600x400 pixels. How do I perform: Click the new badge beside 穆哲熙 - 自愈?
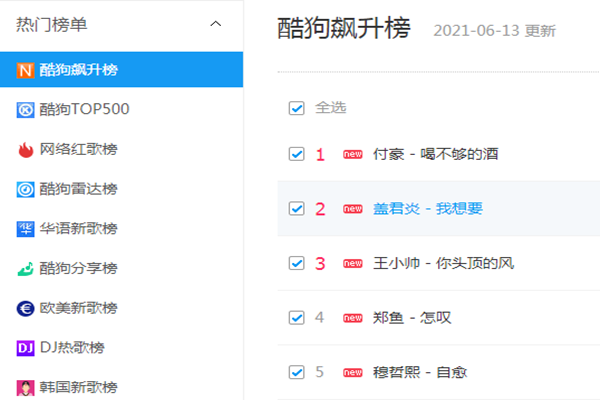tap(352, 372)
